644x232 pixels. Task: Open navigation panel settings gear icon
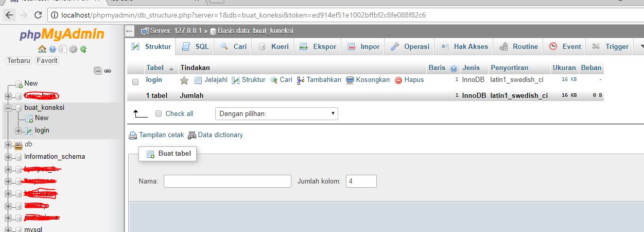73,49
